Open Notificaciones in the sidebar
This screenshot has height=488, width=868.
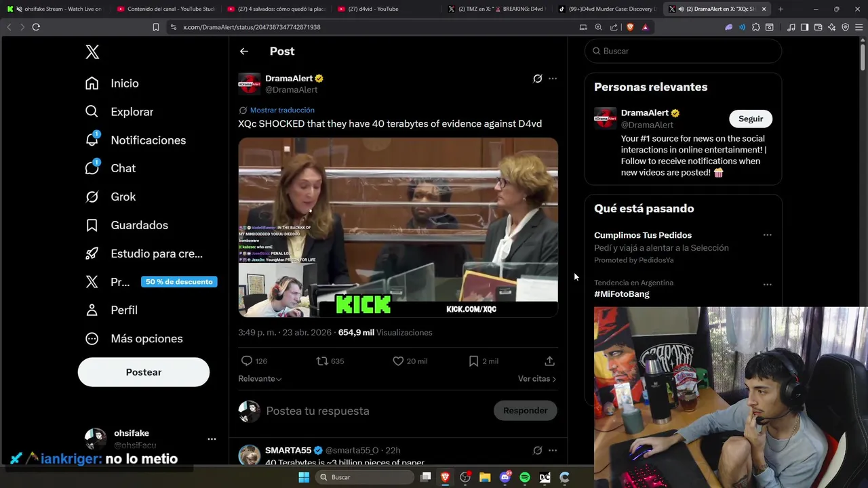[x=136, y=140]
